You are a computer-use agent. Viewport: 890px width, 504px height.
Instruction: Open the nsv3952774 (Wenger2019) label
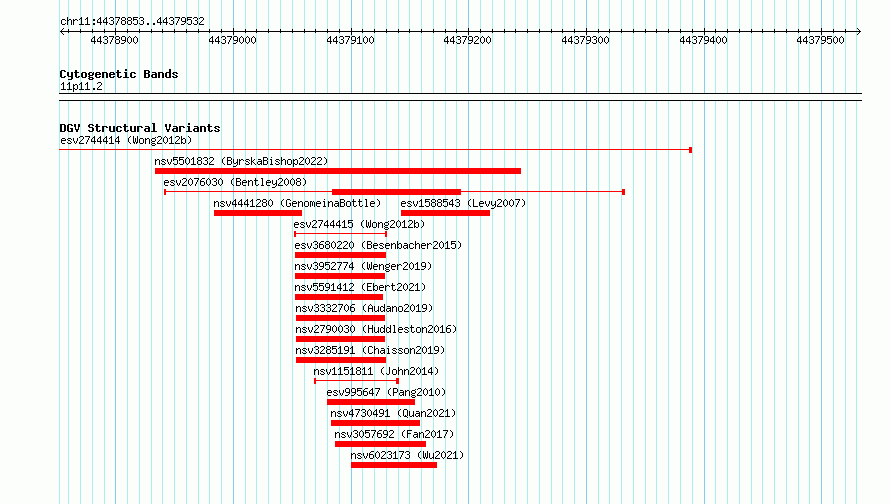(x=363, y=266)
